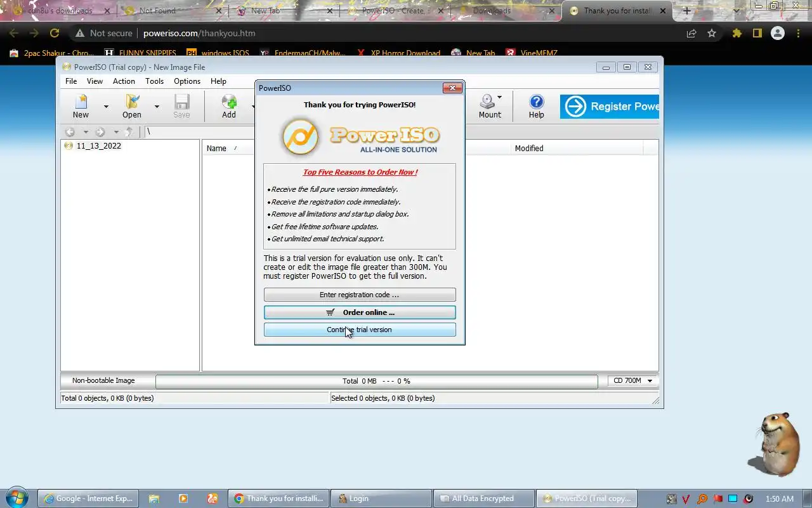Screen dimensions: 812x508
Task: Open the Action menu
Action: click(x=124, y=81)
